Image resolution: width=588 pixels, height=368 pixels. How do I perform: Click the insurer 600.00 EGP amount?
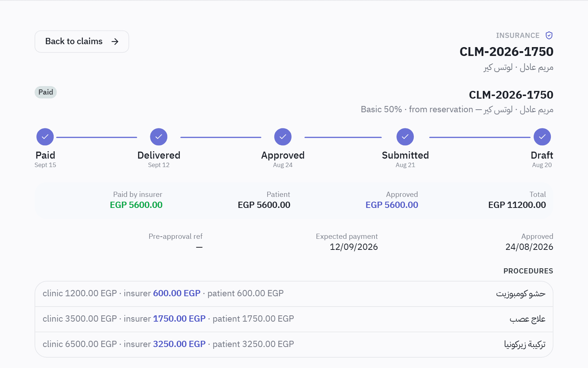point(177,293)
